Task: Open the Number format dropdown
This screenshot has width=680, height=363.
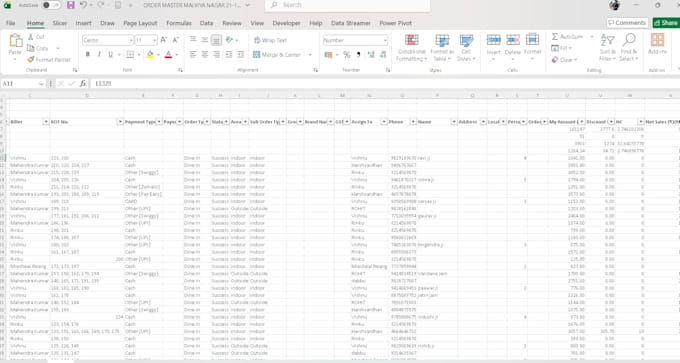Action: (385, 40)
